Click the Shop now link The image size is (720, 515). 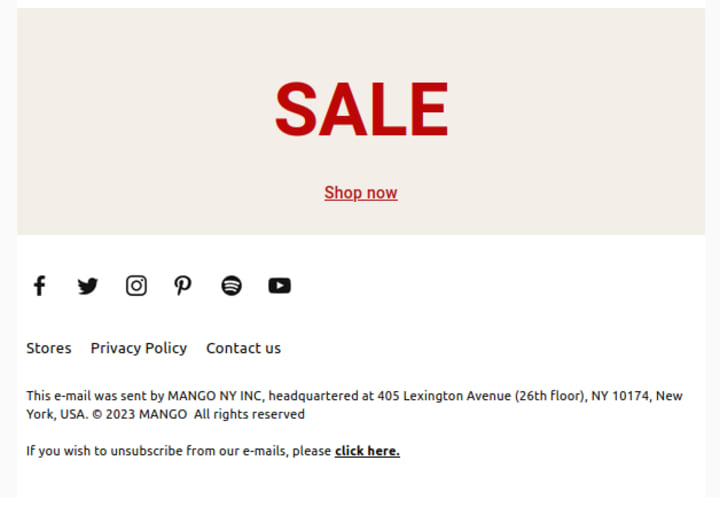point(361,193)
